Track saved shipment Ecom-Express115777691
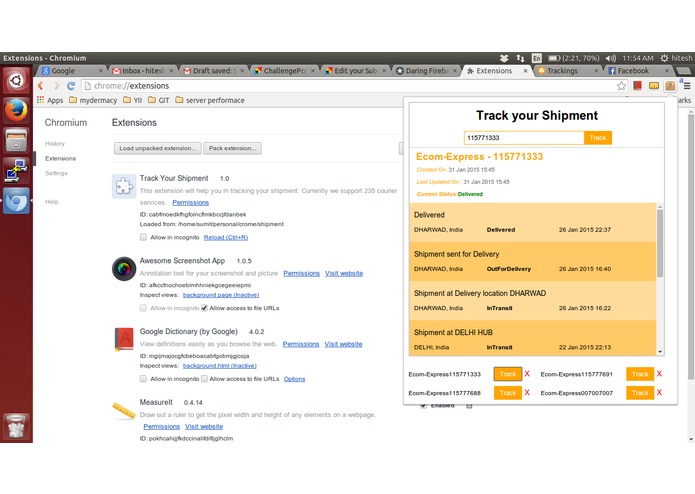 (640, 374)
